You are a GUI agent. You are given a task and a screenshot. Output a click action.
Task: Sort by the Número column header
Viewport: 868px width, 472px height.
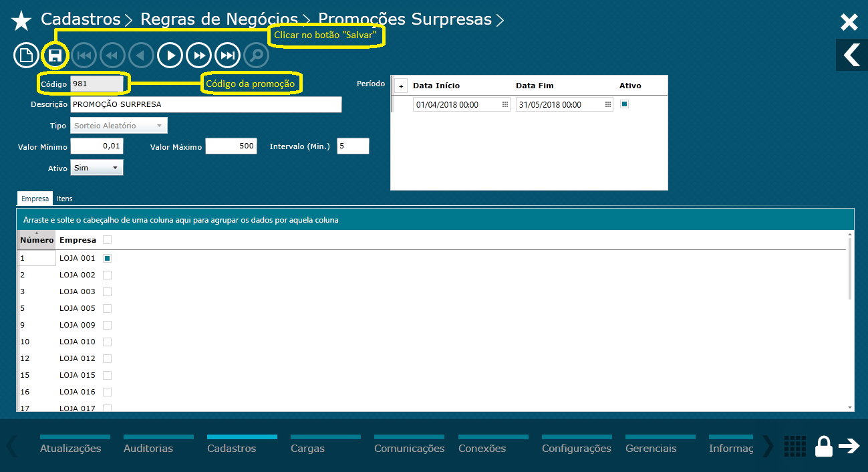point(37,239)
